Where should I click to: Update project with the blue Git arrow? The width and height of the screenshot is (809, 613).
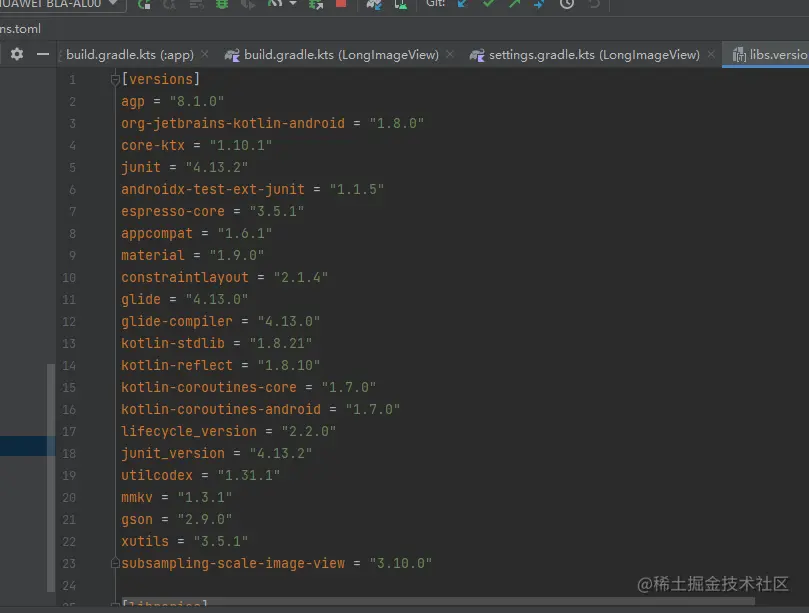463,4
